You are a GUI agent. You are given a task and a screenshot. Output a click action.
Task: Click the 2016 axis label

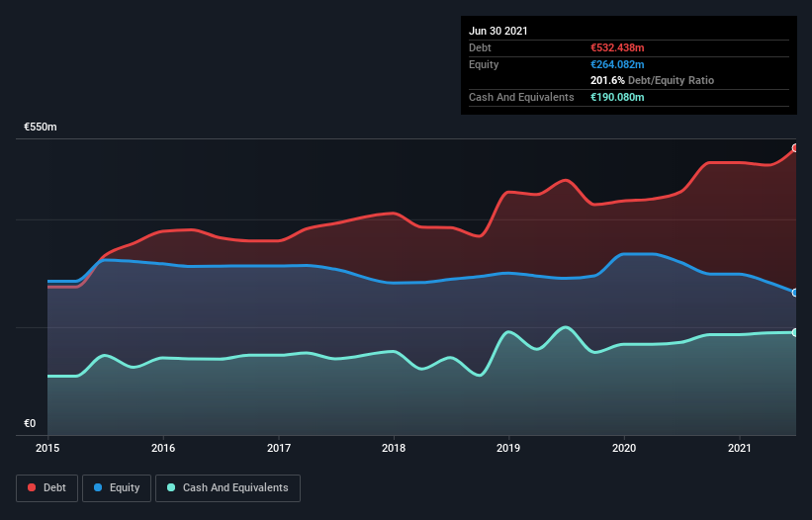[163, 448]
